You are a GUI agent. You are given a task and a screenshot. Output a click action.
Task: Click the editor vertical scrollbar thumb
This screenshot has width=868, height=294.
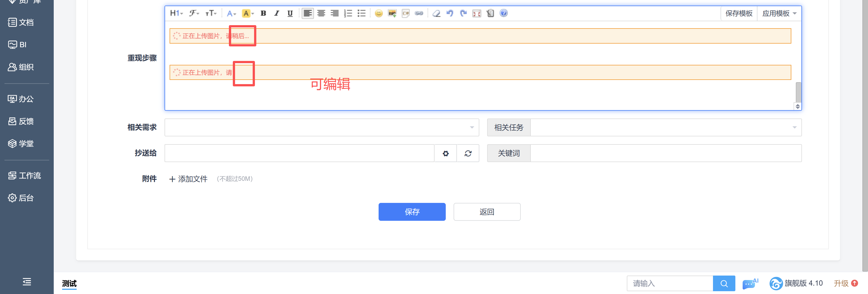pos(798,92)
